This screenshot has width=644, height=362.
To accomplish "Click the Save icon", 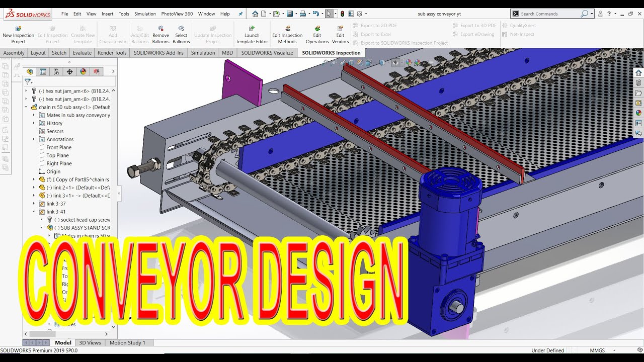I will pyautogui.click(x=290, y=14).
